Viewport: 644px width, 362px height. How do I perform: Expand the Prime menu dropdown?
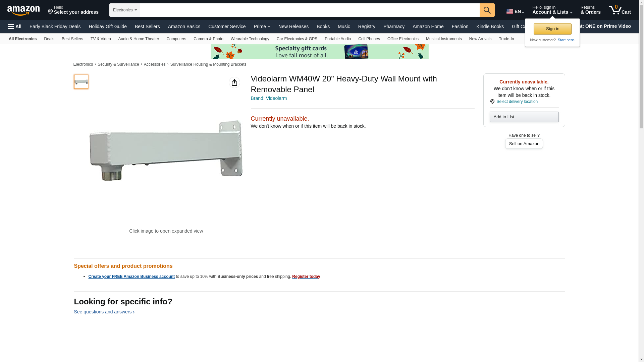pos(262,26)
